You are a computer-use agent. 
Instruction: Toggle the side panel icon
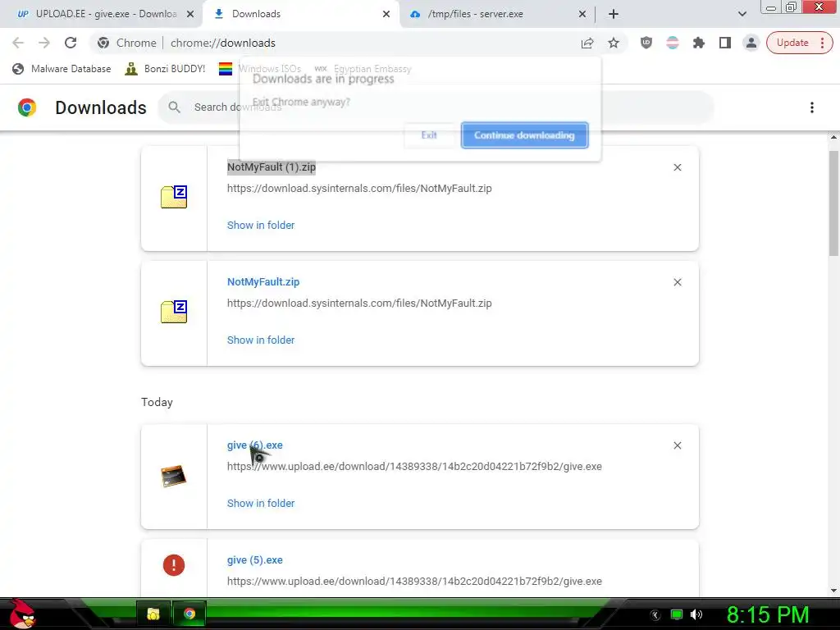pyautogui.click(x=725, y=43)
